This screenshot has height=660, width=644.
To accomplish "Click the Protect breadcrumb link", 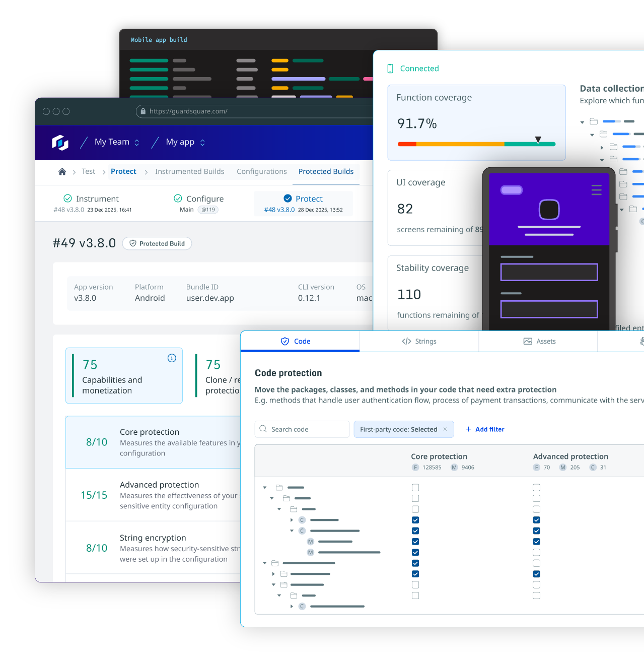I will (123, 171).
